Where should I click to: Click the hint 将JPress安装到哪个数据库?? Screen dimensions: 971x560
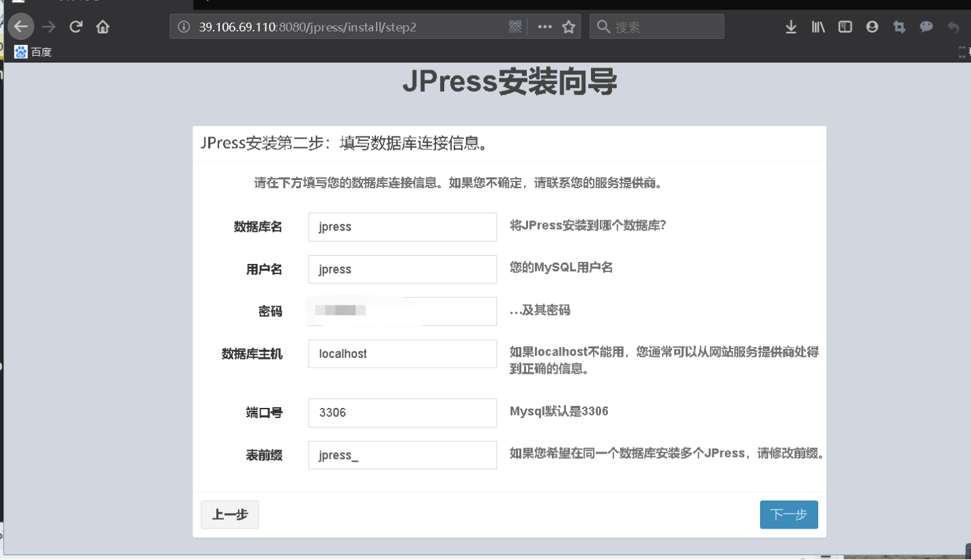coord(588,225)
